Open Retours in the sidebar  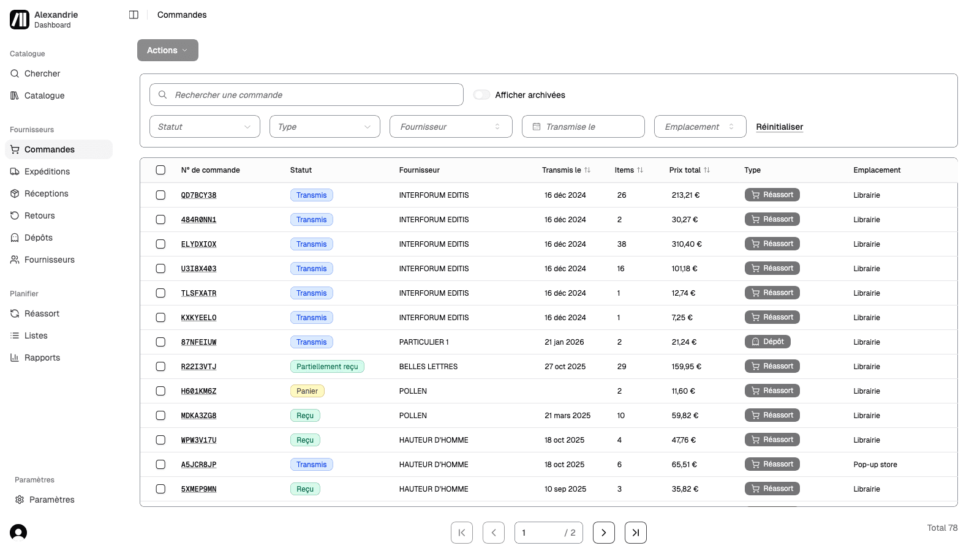[59, 216]
